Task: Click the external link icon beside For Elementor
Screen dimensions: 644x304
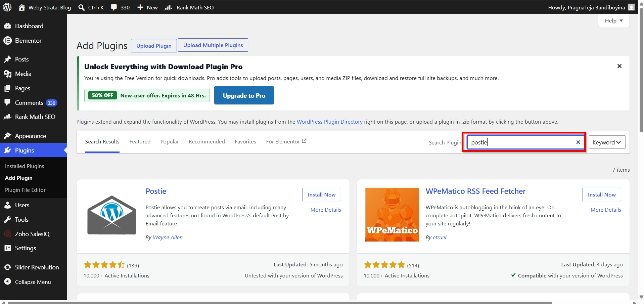Action: 304,141
